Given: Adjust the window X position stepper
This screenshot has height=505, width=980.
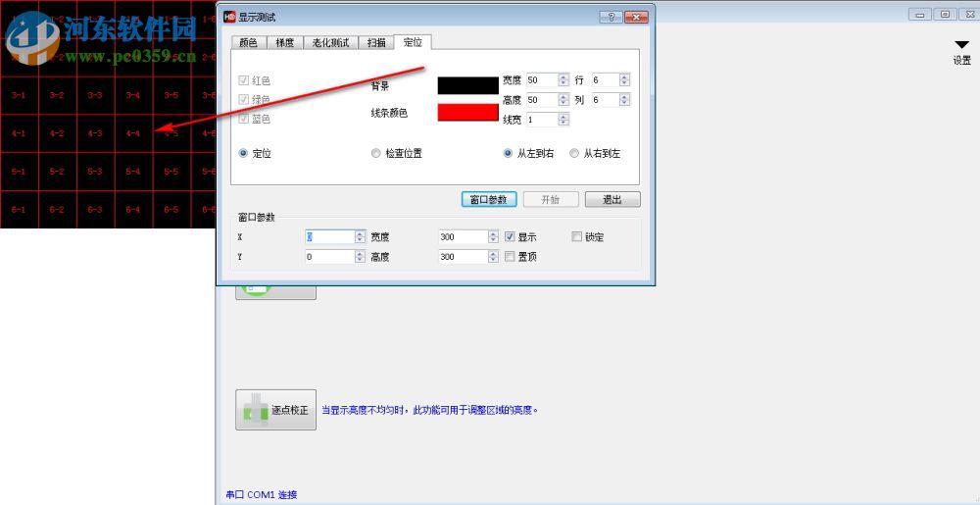Looking at the screenshot, I should tap(360, 237).
